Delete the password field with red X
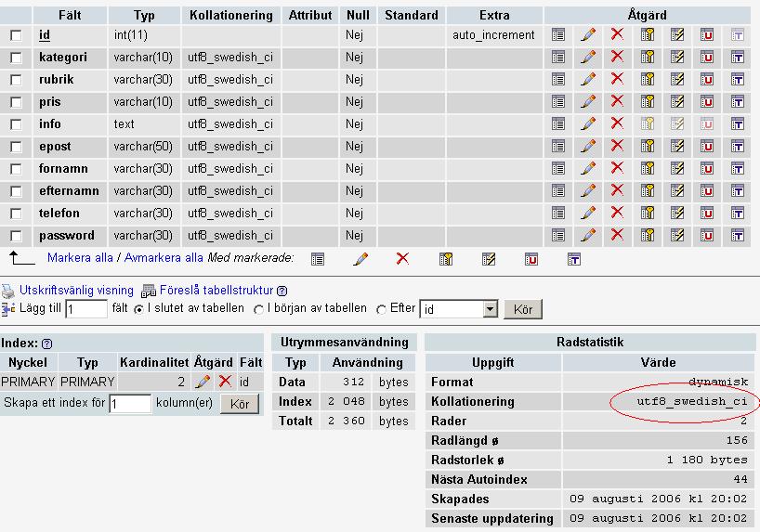 click(x=617, y=235)
